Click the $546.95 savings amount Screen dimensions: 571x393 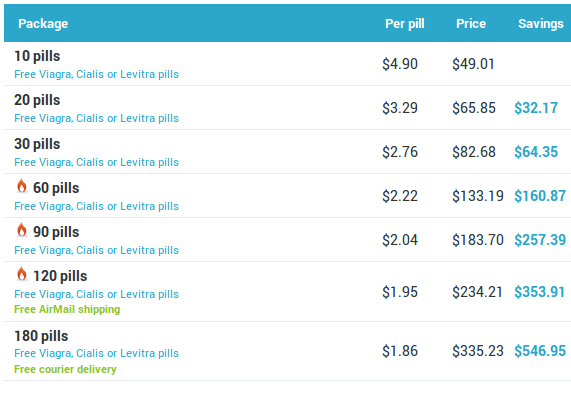pyautogui.click(x=540, y=351)
